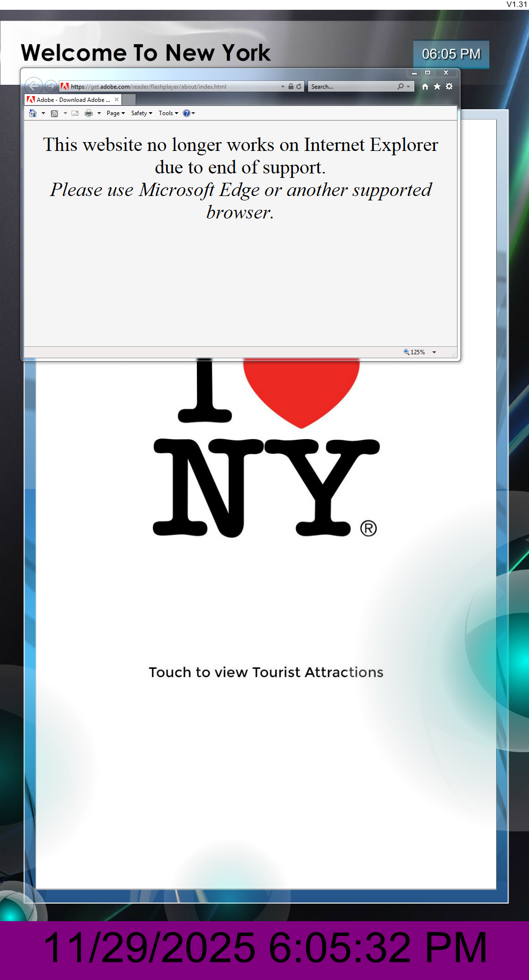The height and width of the screenshot is (980, 529).
Task: Expand the zoom level dropdown arrow
Action: 434,352
